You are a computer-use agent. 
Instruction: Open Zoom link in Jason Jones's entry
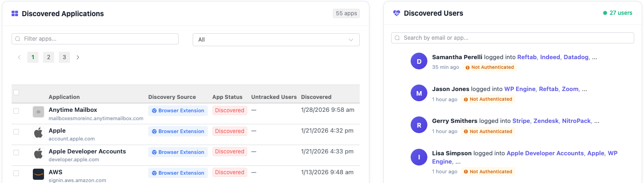point(570,89)
